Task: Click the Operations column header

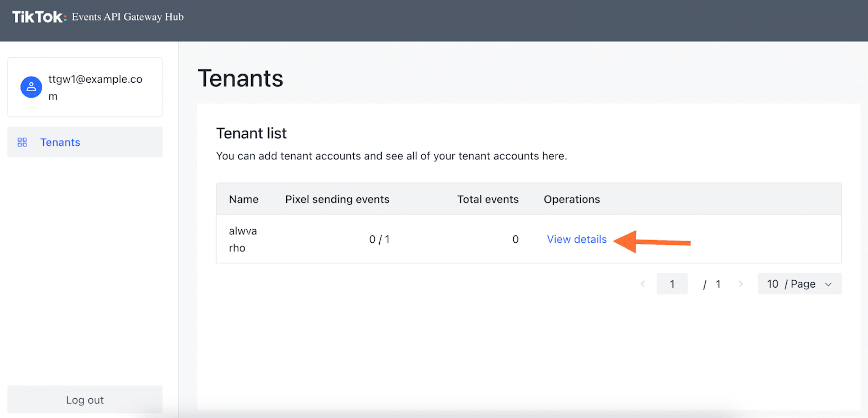Action: 572,199
